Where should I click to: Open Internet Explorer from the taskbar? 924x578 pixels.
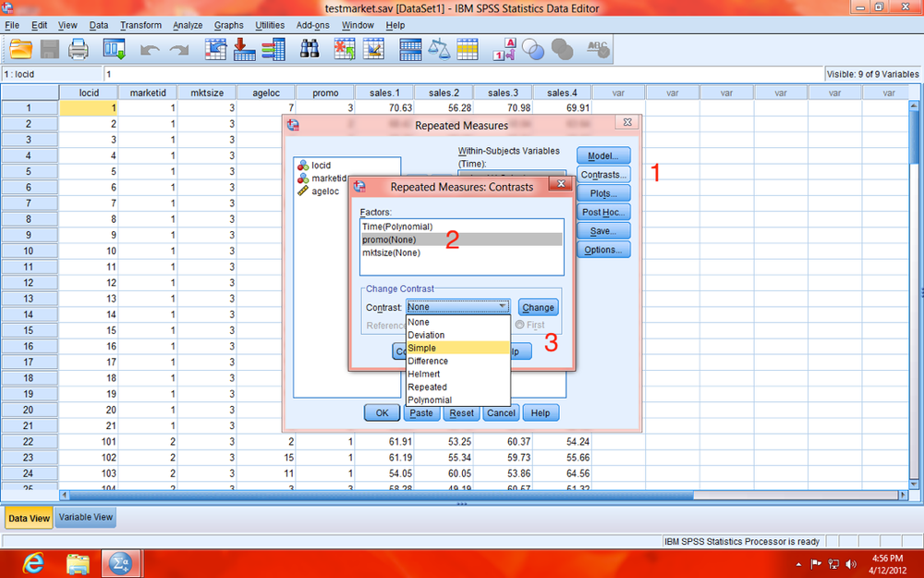[x=33, y=562]
